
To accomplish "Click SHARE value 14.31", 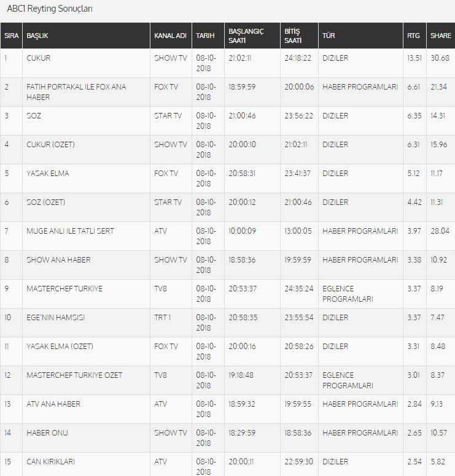I will coord(438,116).
